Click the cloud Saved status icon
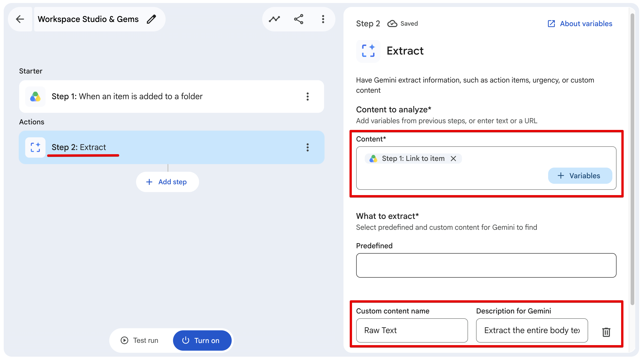This screenshot has width=644, height=362. point(392,24)
